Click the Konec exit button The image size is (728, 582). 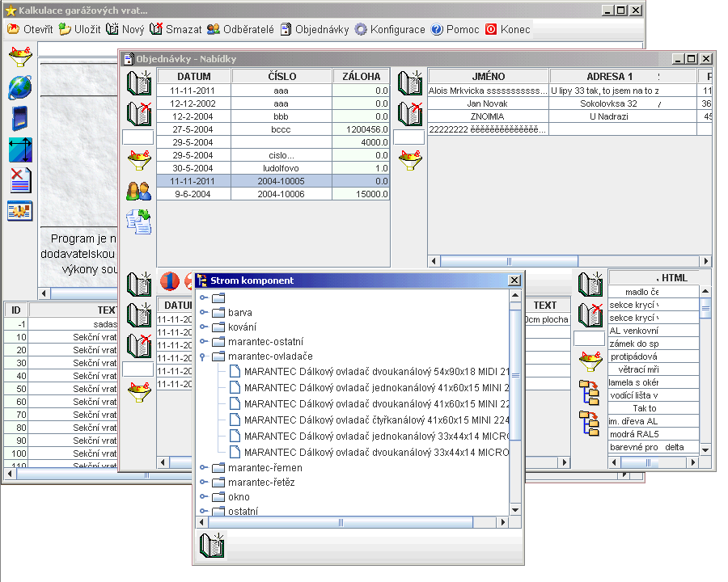pos(507,29)
